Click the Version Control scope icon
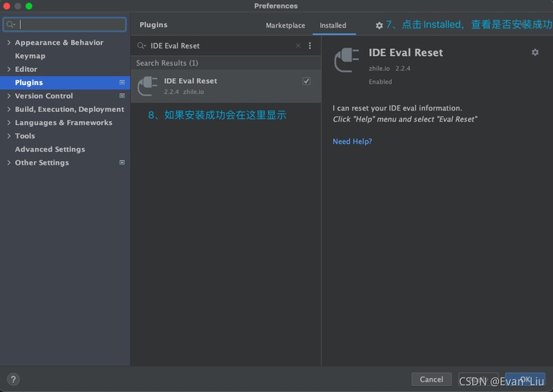This screenshot has height=392, width=553. click(x=122, y=96)
